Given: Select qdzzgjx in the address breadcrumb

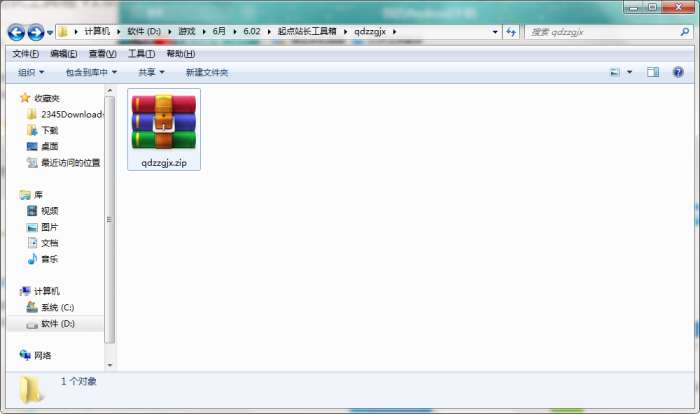Looking at the screenshot, I should [x=370, y=31].
